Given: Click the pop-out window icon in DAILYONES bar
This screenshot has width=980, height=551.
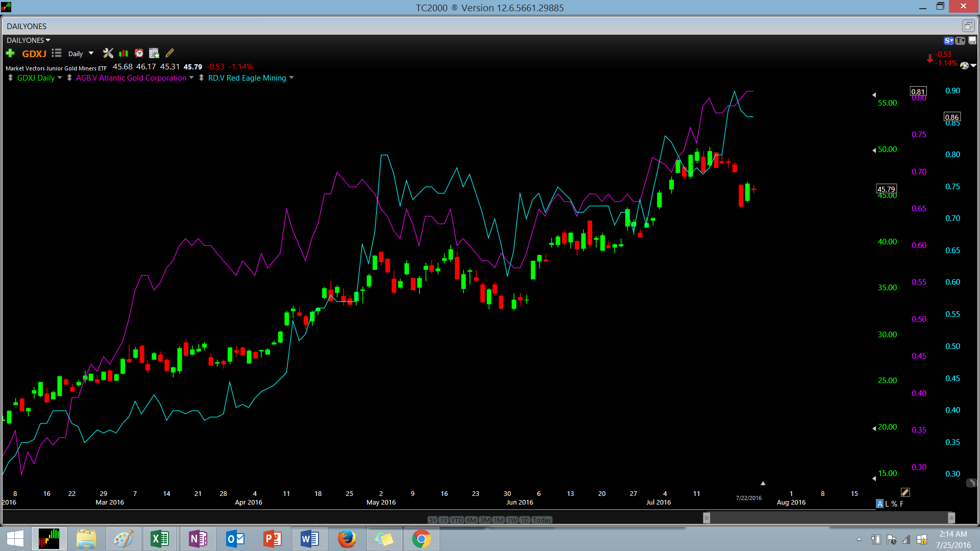Looking at the screenshot, I should pyautogui.click(x=968, y=26).
